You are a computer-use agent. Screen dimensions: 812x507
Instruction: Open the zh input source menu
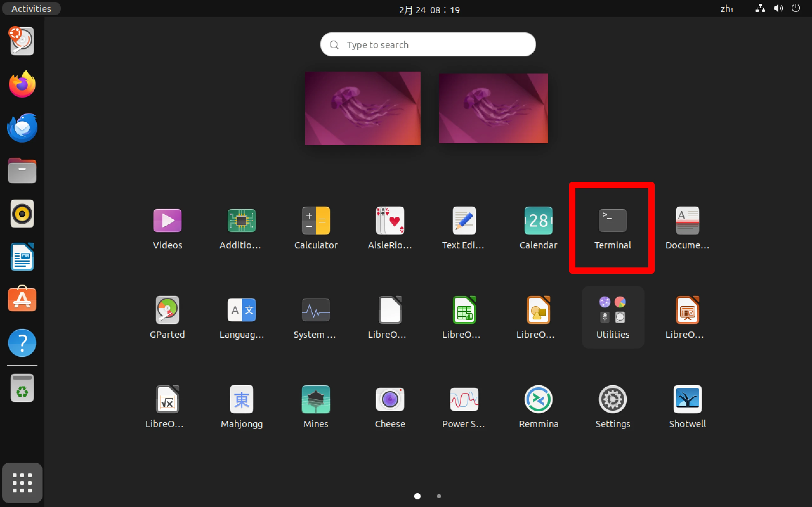pyautogui.click(x=726, y=9)
